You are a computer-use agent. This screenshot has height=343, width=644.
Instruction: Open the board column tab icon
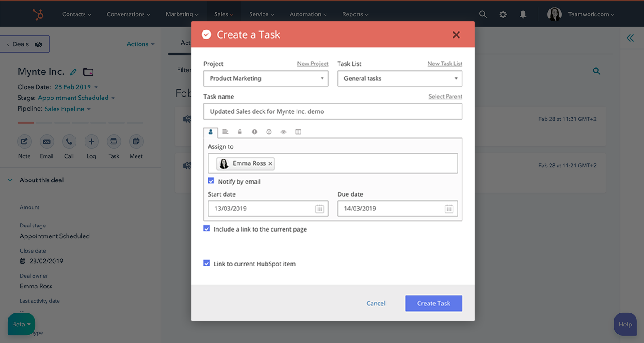coord(298,132)
